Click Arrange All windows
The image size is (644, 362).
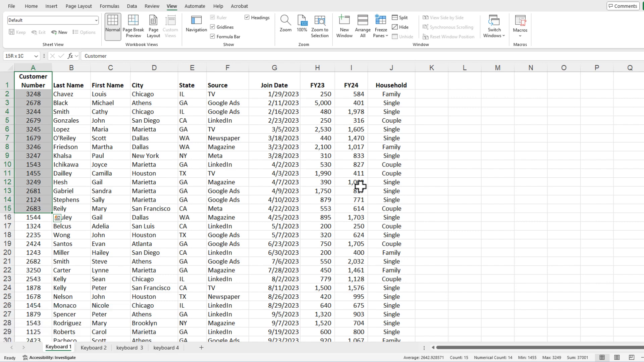pos(363,26)
